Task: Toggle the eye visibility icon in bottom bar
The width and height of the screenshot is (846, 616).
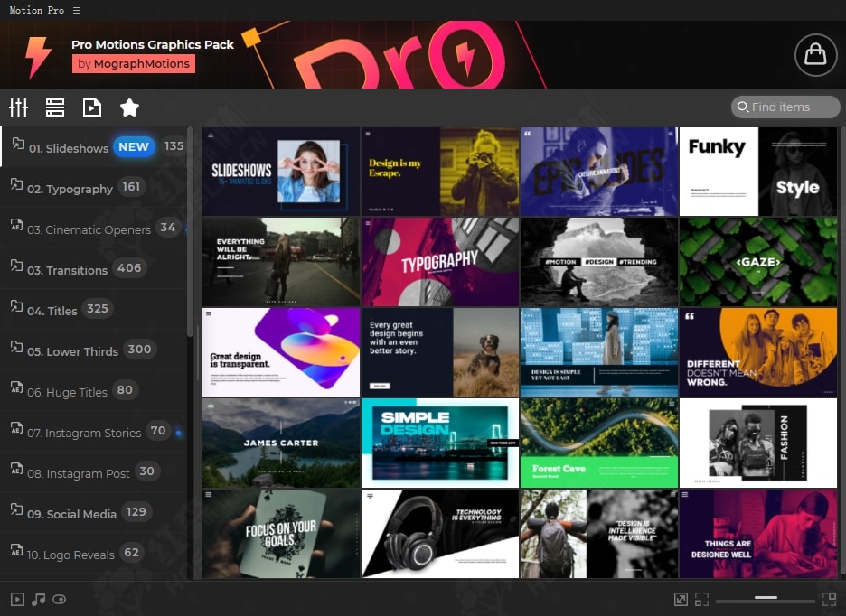Action: (x=60, y=599)
